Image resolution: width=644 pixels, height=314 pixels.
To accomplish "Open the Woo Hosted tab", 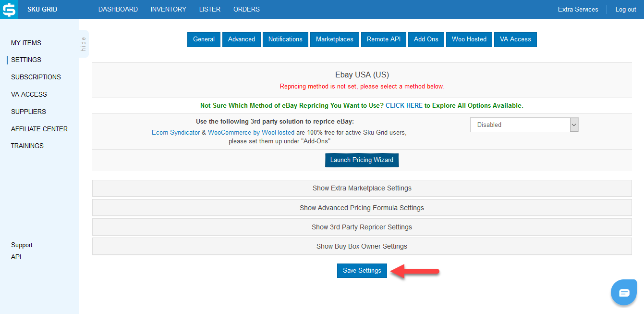I will tap(469, 39).
